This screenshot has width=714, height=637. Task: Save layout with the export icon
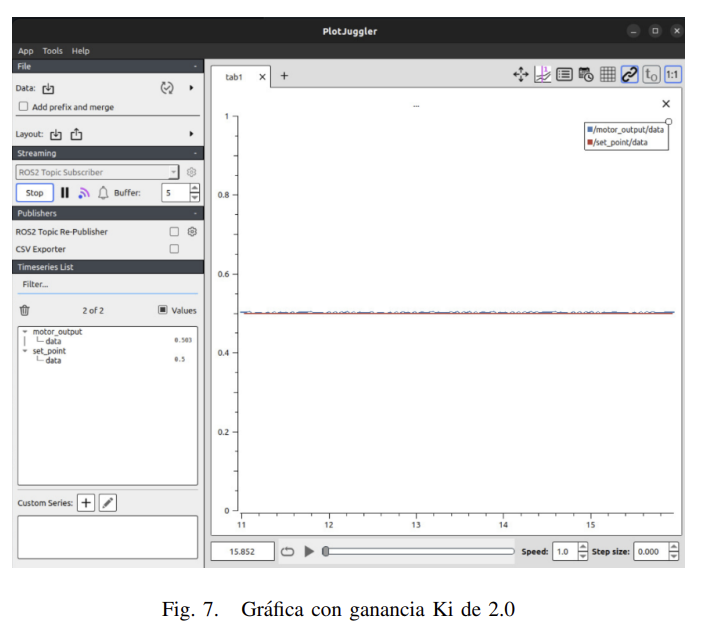(x=76, y=134)
